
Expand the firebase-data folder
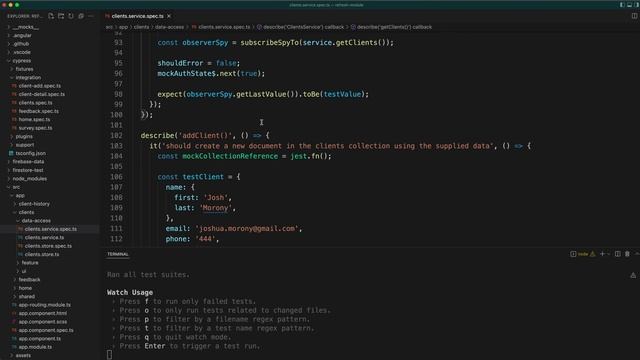28,162
